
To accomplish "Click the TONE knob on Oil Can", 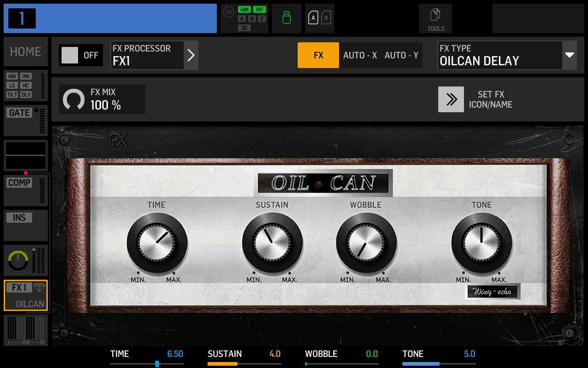I will (x=481, y=242).
